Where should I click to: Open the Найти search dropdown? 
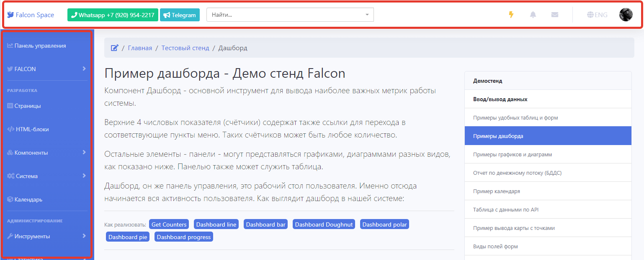pyautogui.click(x=290, y=15)
